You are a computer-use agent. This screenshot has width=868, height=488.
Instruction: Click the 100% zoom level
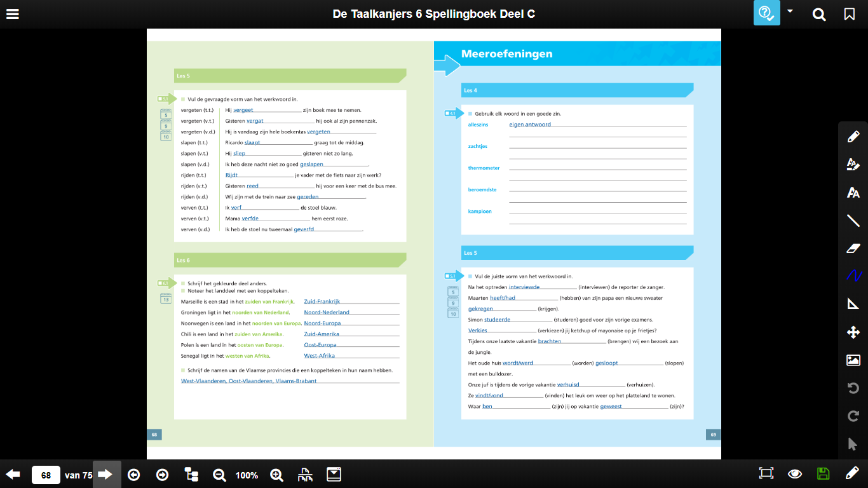click(247, 475)
